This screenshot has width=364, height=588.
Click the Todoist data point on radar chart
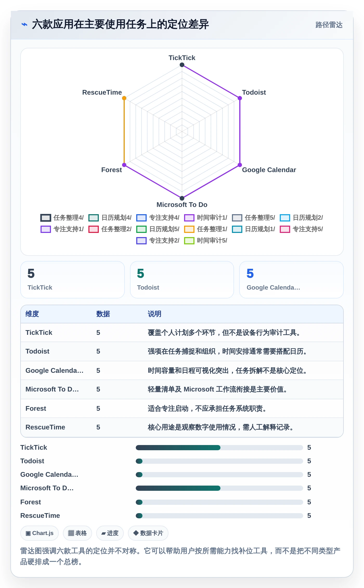tap(240, 98)
